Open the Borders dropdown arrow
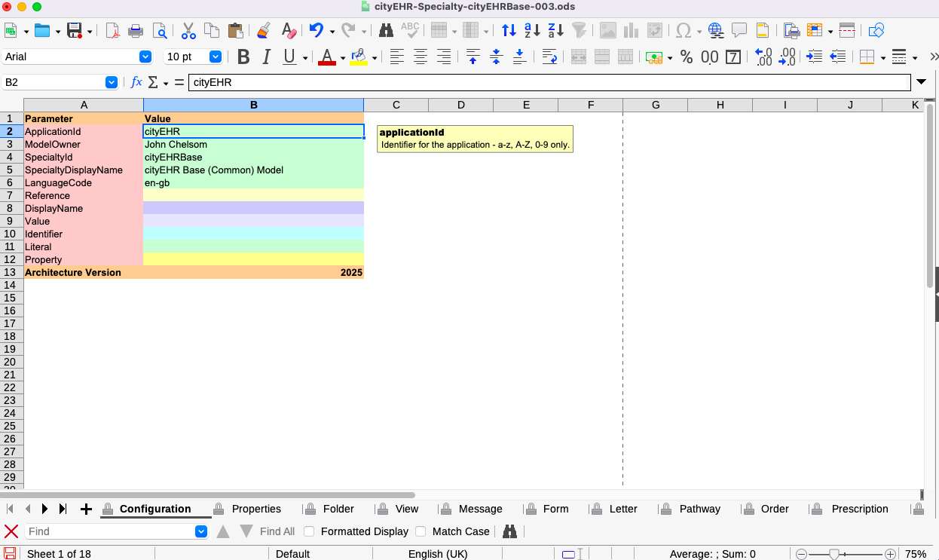The image size is (939, 560). coord(882,57)
